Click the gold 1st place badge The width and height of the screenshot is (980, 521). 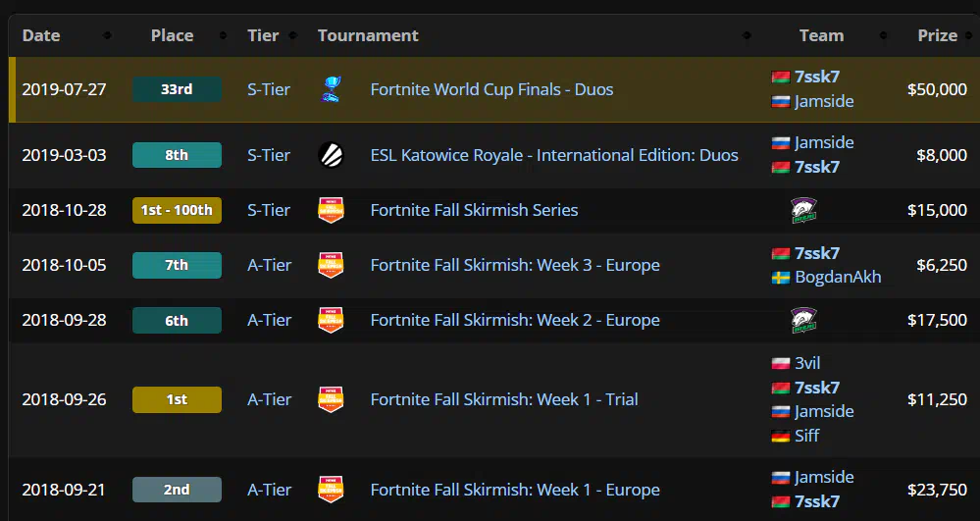coord(177,399)
